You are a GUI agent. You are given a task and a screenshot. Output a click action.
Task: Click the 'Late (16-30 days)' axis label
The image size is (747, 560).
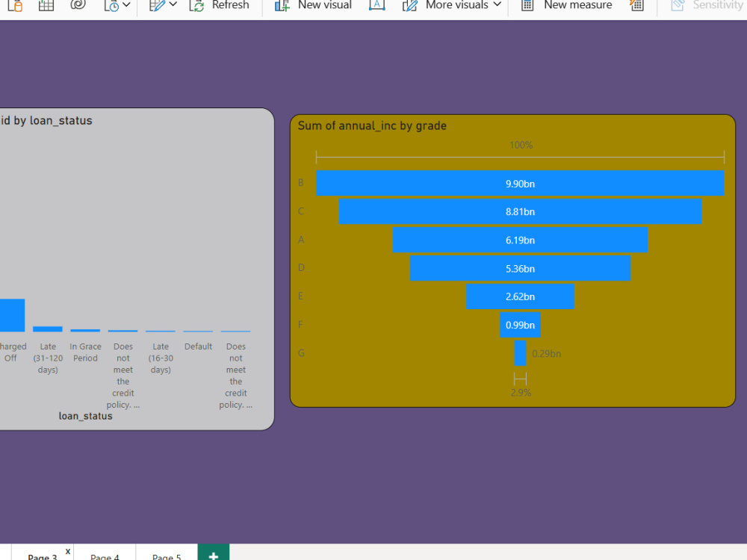point(161,358)
